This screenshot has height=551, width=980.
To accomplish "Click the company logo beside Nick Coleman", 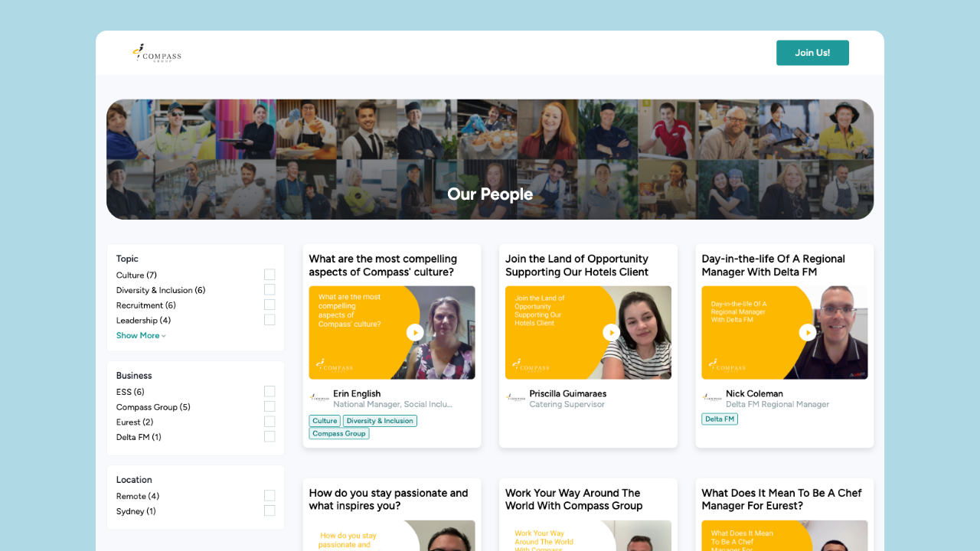I will pyautogui.click(x=712, y=398).
